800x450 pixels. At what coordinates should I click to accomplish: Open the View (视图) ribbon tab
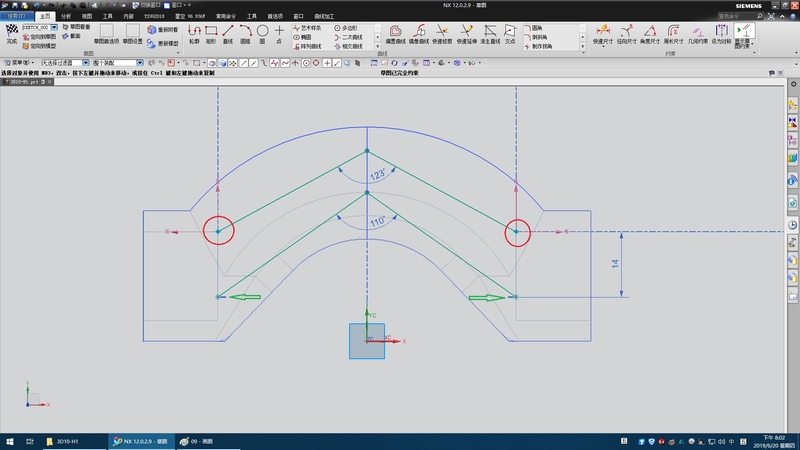pyautogui.click(x=86, y=17)
